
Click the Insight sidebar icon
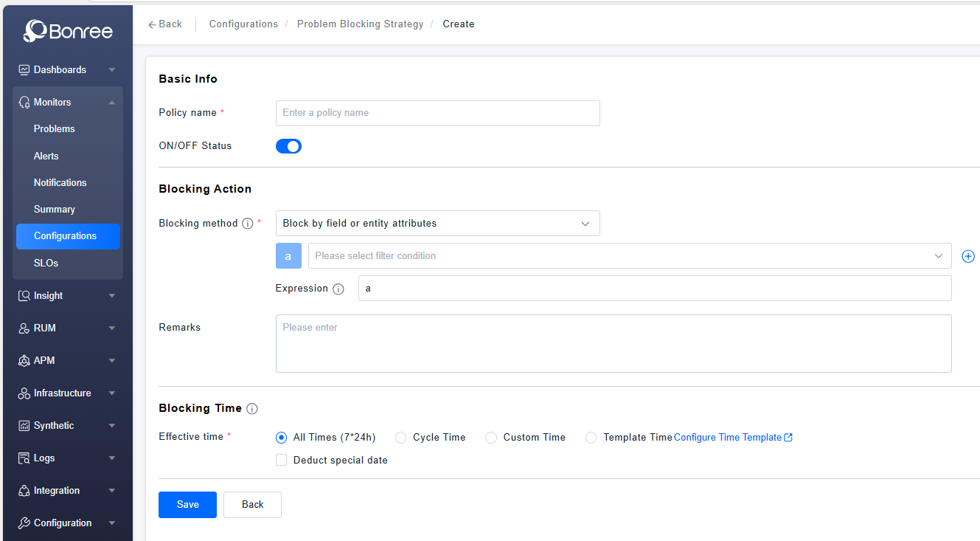24,296
